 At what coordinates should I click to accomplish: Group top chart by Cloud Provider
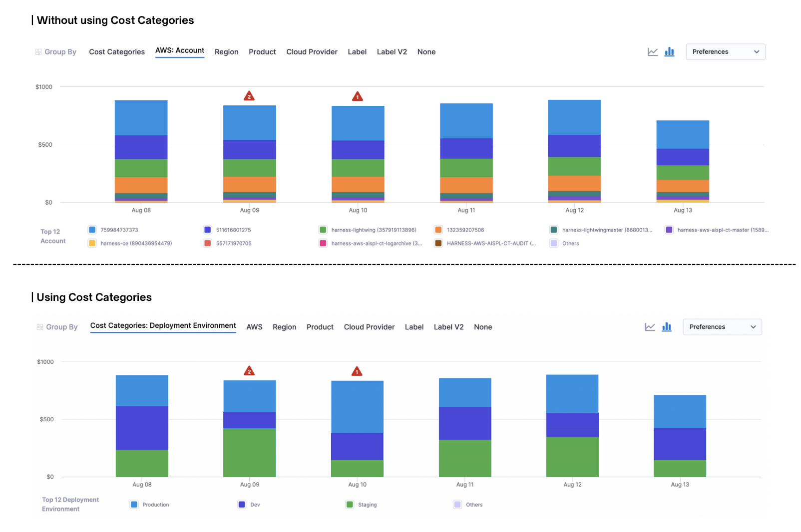tap(312, 52)
